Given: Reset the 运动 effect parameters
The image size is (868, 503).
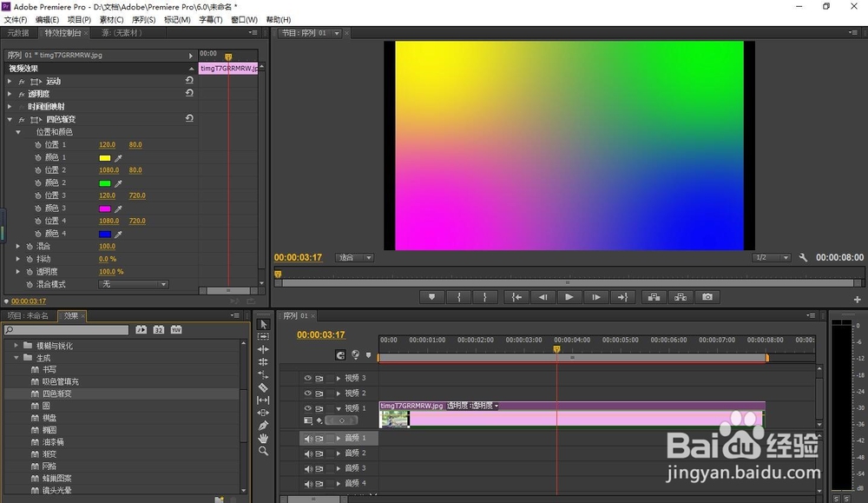Looking at the screenshot, I should (x=189, y=80).
